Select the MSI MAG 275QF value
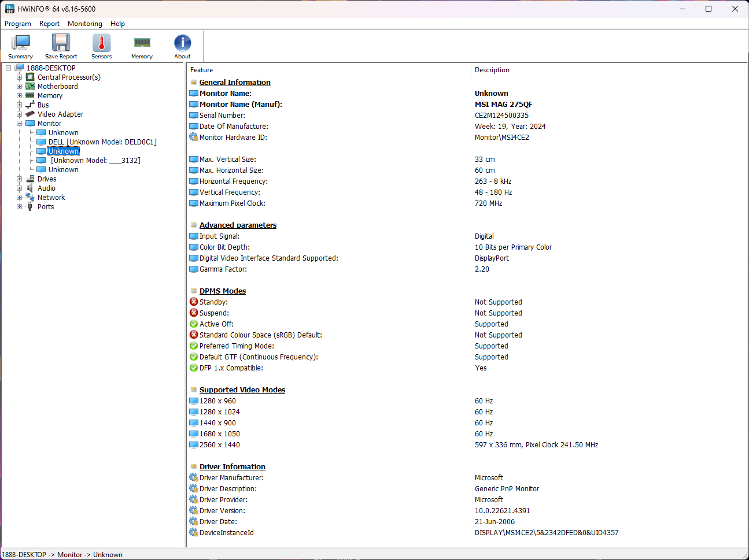This screenshot has width=749, height=560. click(503, 104)
